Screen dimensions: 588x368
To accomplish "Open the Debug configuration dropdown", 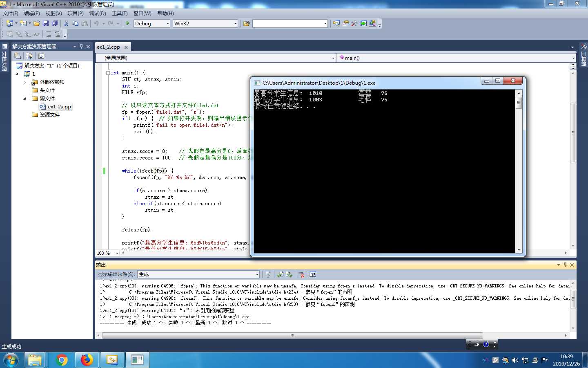I will (168, 24).
